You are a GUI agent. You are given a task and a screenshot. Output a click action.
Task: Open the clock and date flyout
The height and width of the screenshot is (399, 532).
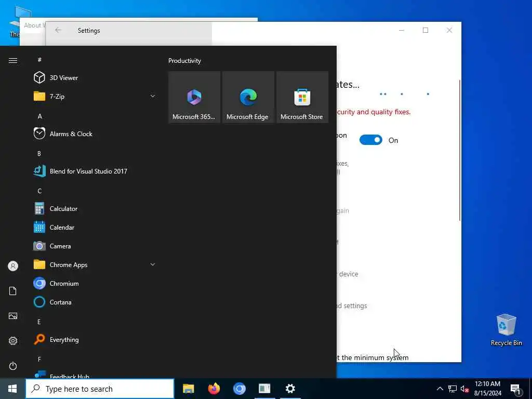[487, 389]
